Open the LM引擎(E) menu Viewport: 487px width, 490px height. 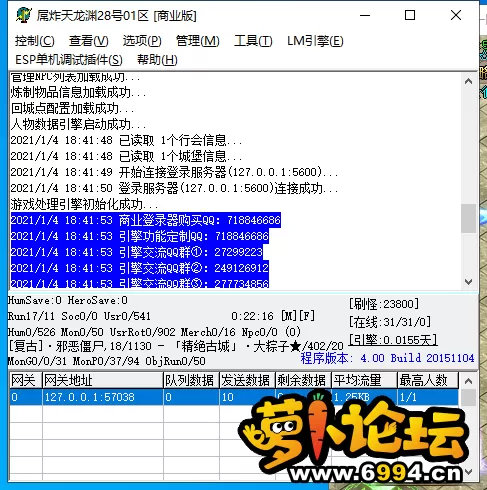(315, 41)
